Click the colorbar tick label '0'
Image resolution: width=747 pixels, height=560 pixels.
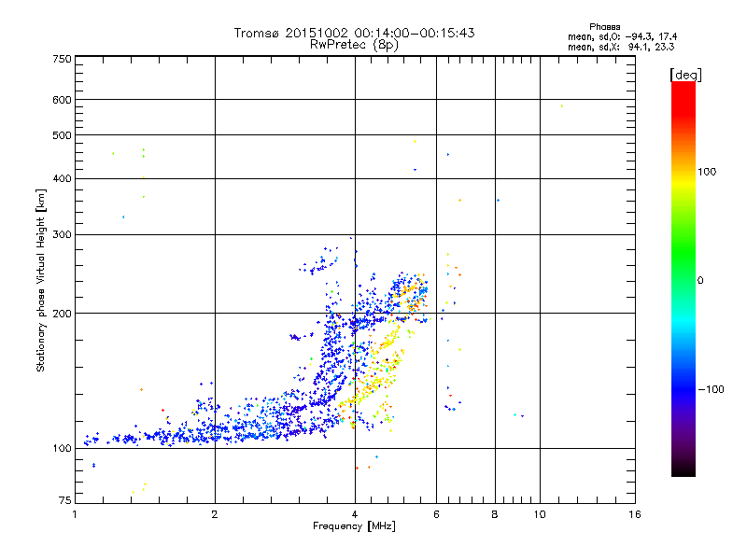point(700,281)
